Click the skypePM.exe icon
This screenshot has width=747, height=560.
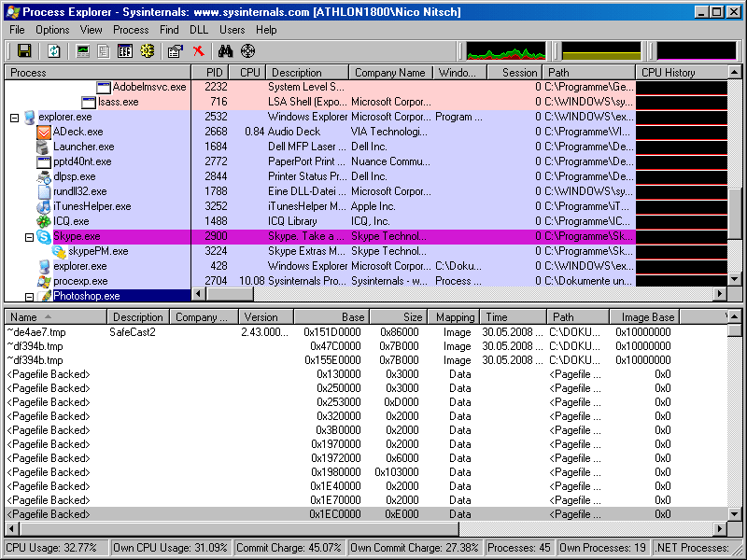coord(59,251)
